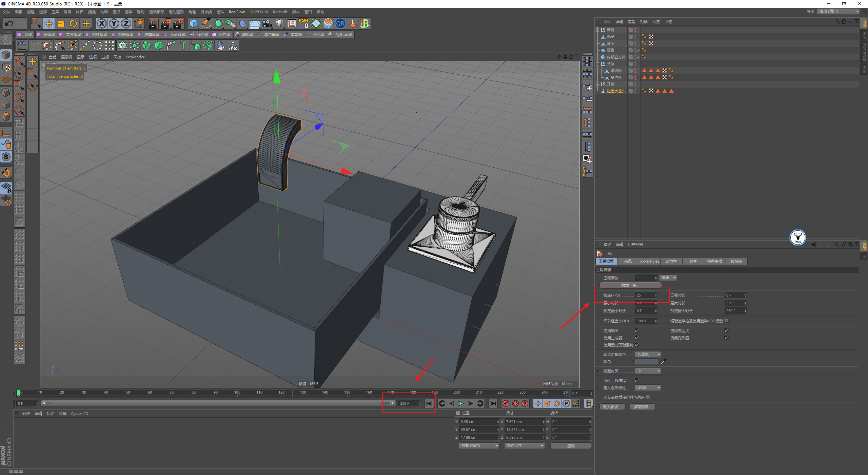Click the Undo arrow icon
This screenshot has width=868, height=475.
pos(9,23)
